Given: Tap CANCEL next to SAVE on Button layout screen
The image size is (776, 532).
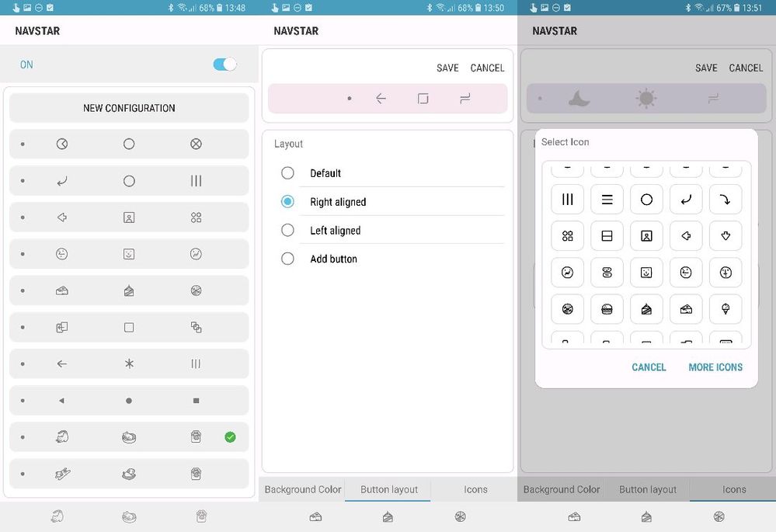Looking at the screenshot, I should click(x=487, y=68).
